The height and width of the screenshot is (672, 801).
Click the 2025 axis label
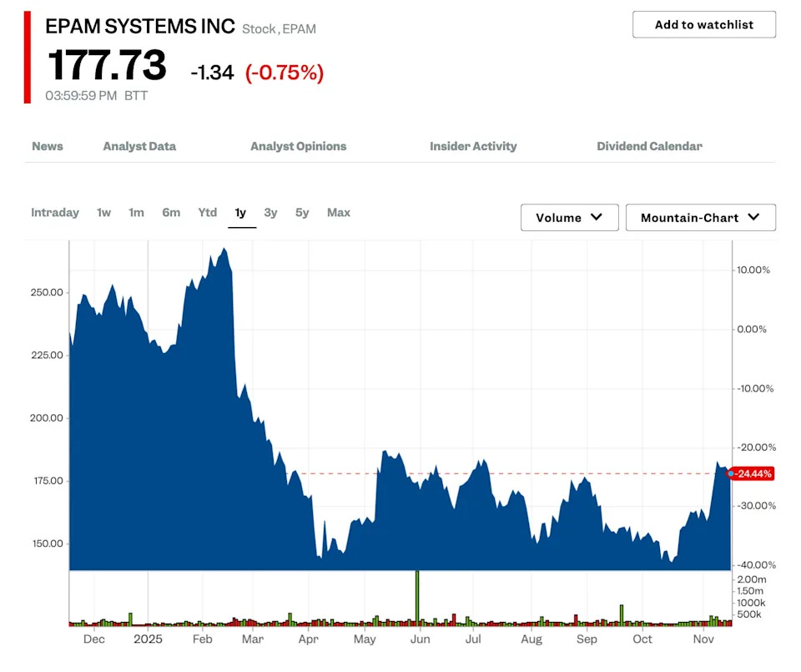click(x=149, y=639)
